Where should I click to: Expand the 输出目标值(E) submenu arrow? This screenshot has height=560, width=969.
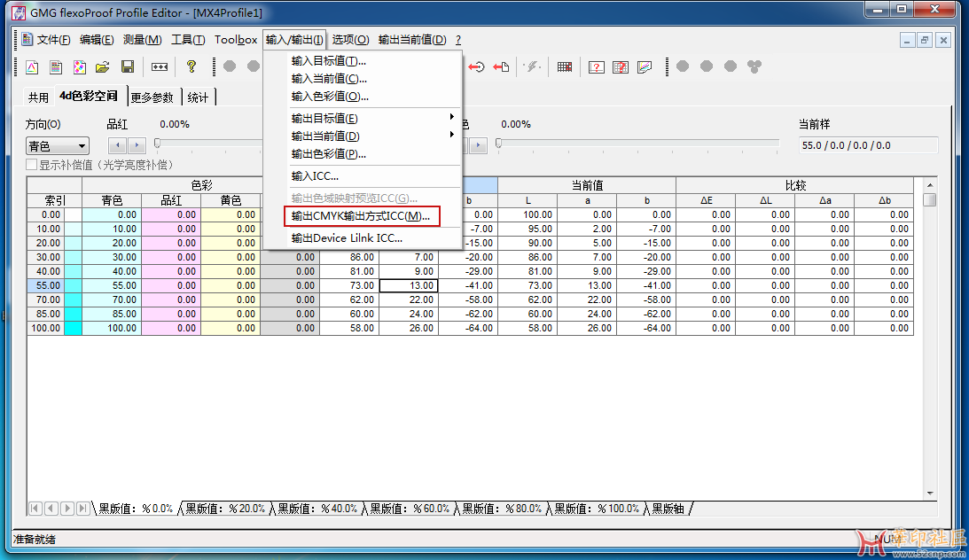tap(452, 117)
